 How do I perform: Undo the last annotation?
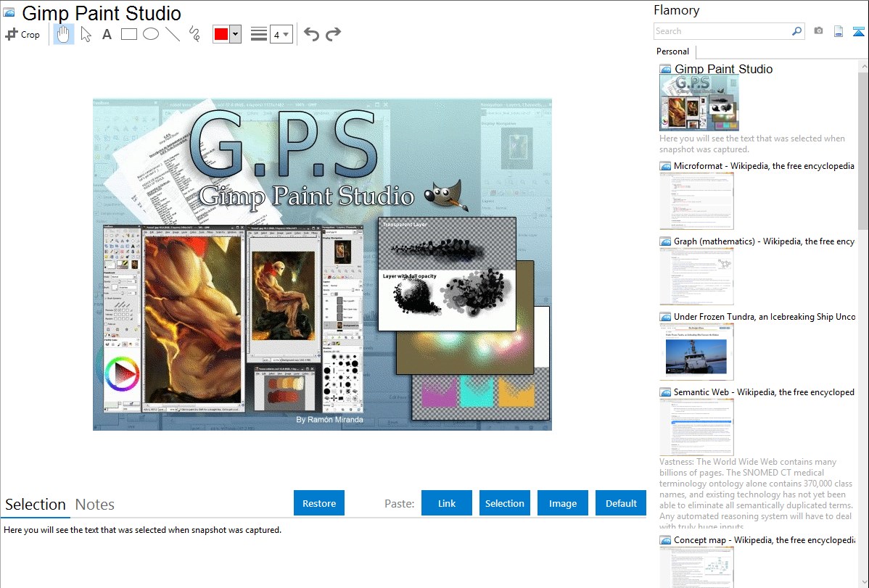pyautogui.click(x=311, y=34)
